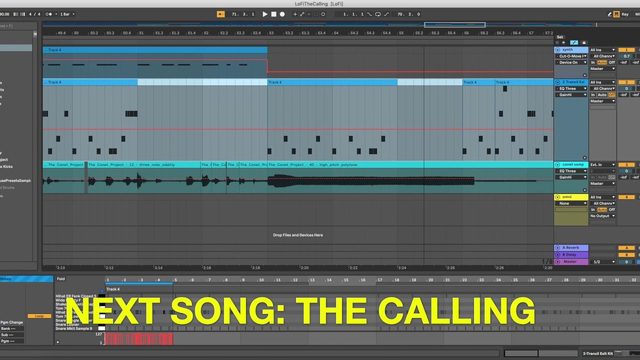
Task: Toggle the orange Loop button in clip view
Action: 39,316
